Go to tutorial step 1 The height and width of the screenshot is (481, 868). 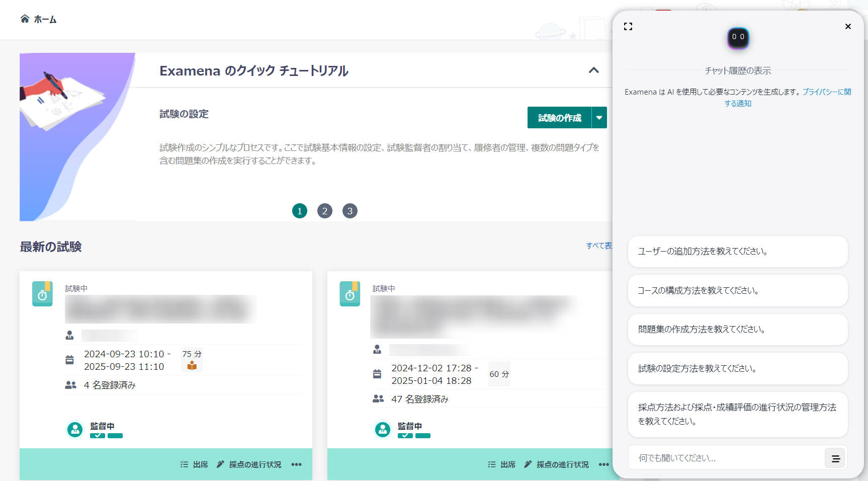pyautogui.click(x=300, y=211)
